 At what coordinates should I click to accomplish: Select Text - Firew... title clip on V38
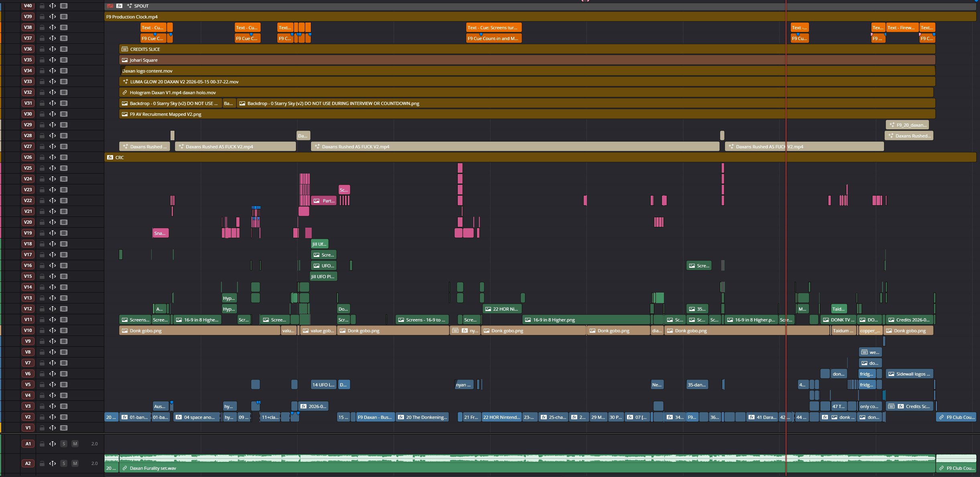902,27
